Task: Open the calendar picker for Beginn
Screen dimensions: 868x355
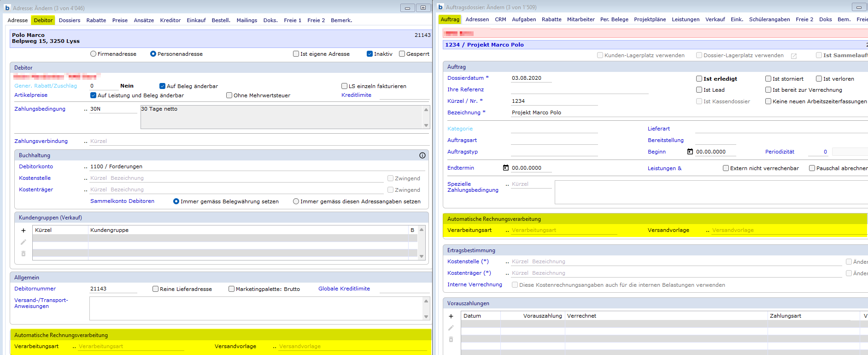Action: 690,152
